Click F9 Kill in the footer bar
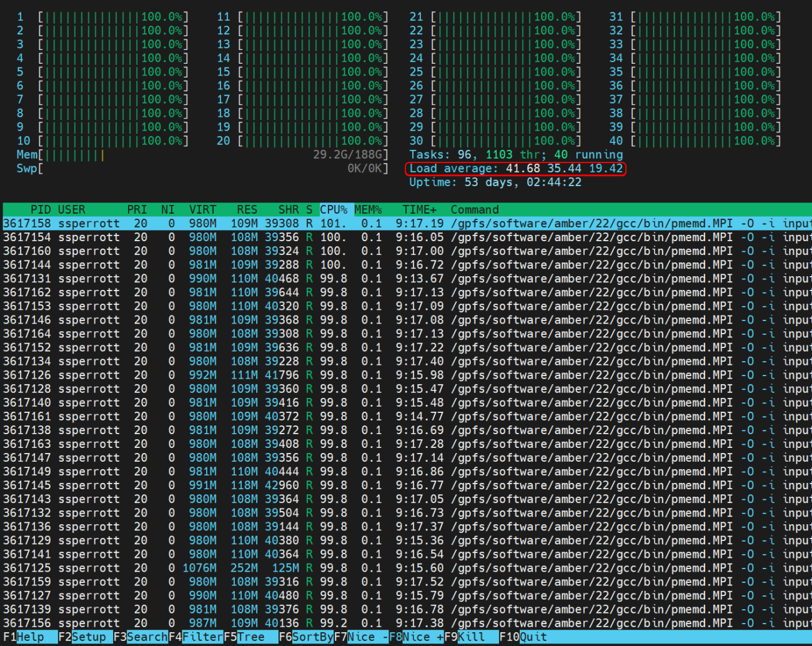812x646 pixels. coord(472,637)
